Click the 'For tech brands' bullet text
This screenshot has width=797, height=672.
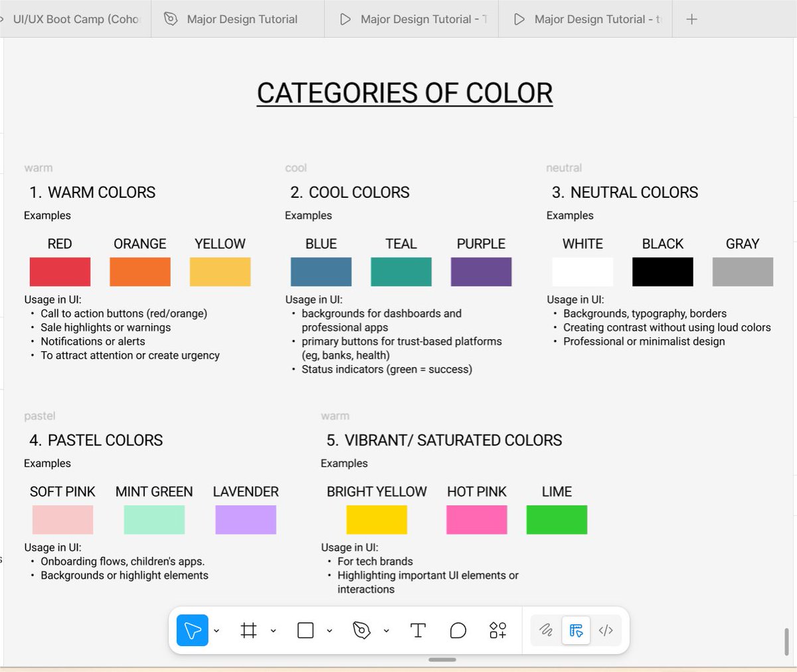375,562
